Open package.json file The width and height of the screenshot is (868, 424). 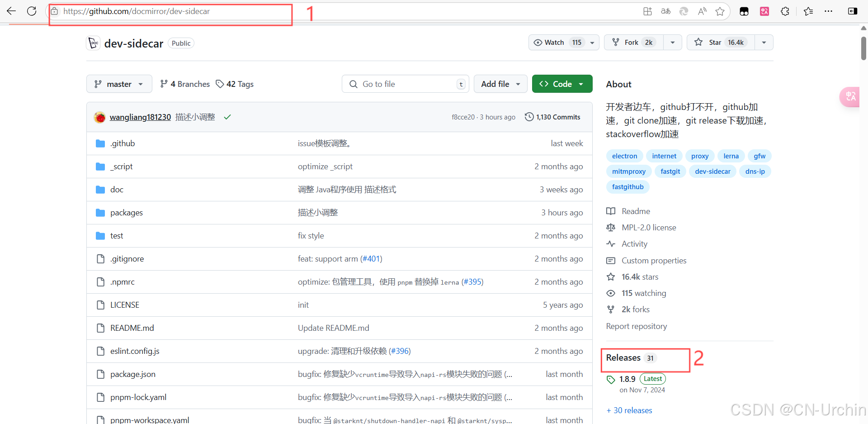point(133,374)
